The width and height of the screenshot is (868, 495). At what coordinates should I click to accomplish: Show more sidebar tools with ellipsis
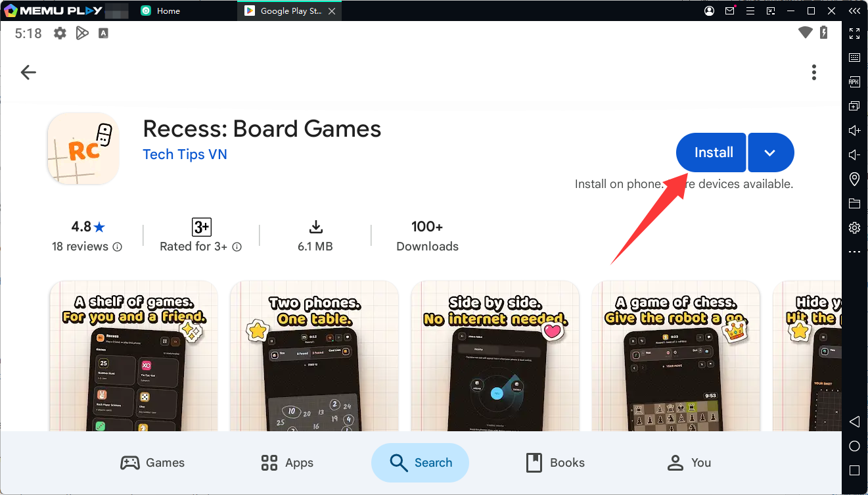click(x=854, y=252)
